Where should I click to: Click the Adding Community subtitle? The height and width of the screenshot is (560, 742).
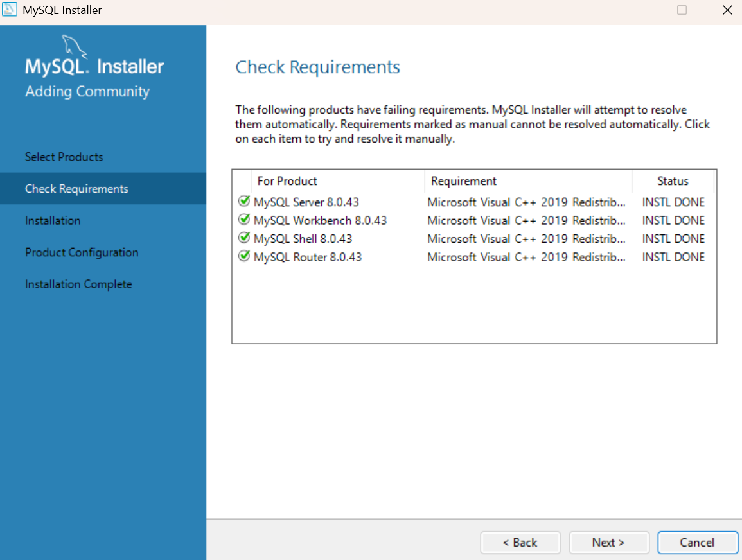pos(87,91)
